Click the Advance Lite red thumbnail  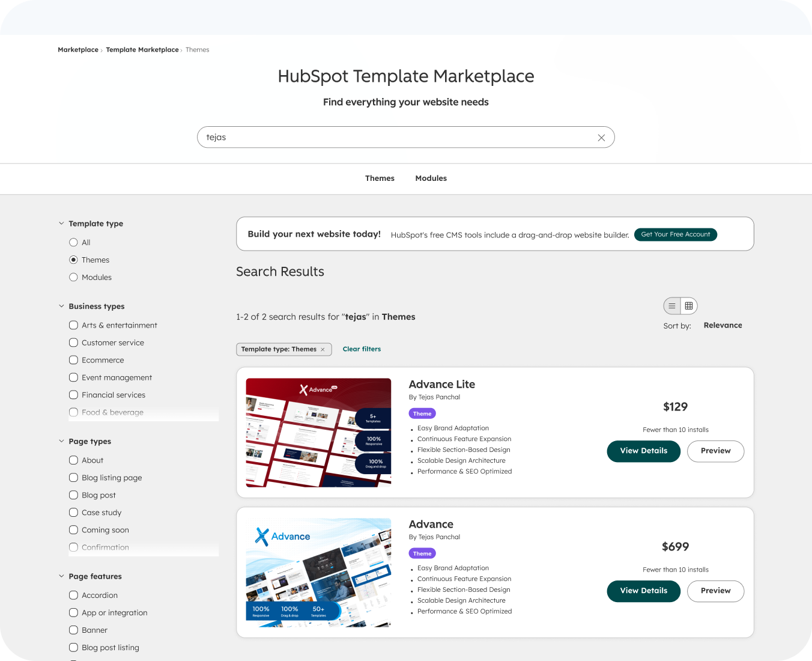pos(318,433)
